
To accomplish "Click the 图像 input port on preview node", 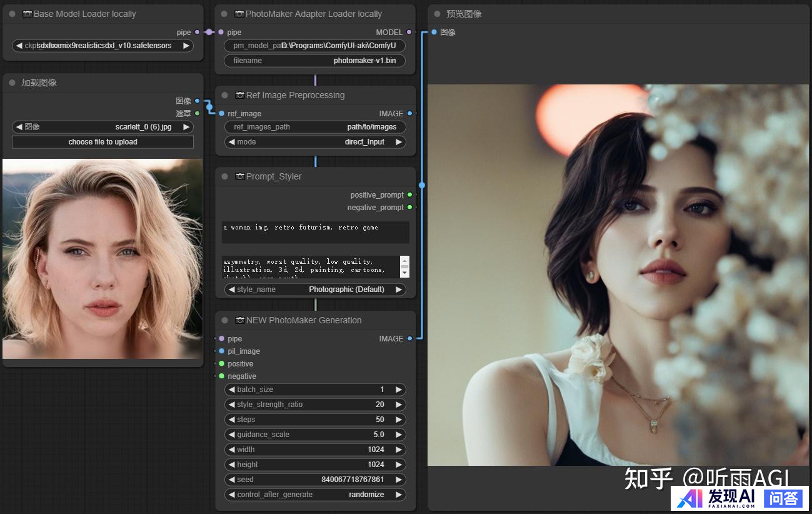I will tap(434, 32).
